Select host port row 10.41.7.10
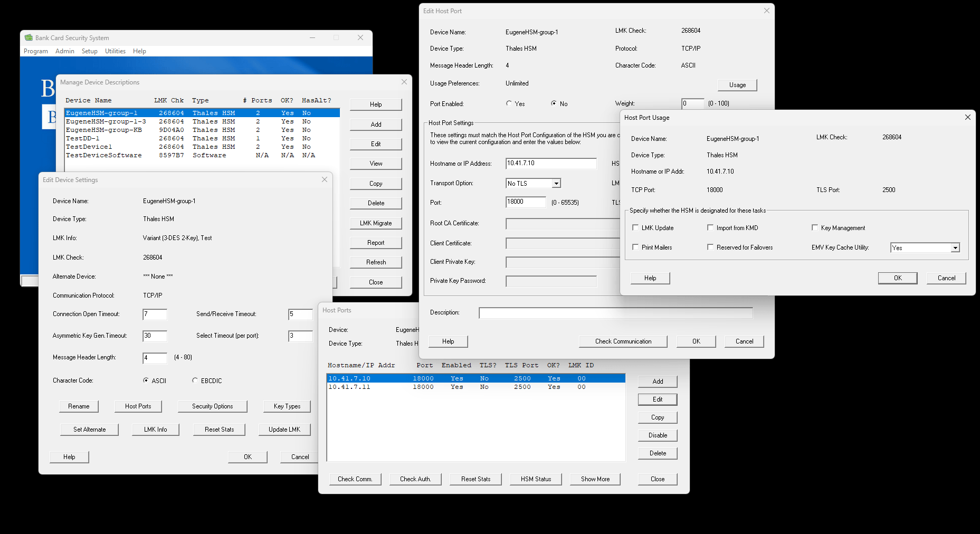 tap(475, 378)
